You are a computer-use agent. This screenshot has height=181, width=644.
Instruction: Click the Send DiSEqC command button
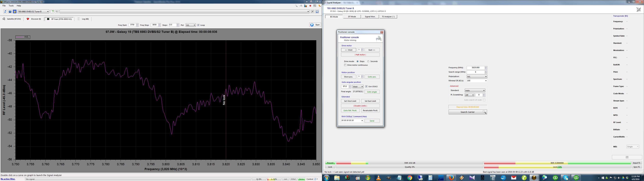372,121
